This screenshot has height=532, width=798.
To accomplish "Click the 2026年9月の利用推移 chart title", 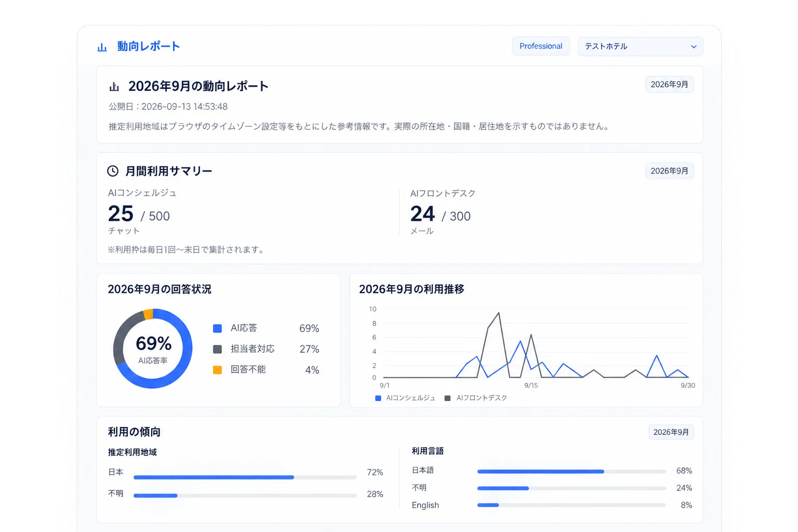I will (x=411, y=289).
